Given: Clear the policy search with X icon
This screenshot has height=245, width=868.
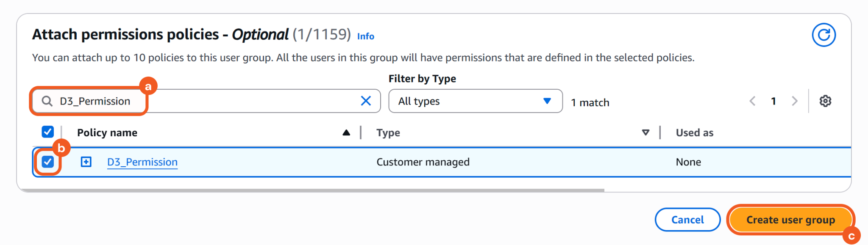Looking at the screenshot, I should tap(365, 101).
